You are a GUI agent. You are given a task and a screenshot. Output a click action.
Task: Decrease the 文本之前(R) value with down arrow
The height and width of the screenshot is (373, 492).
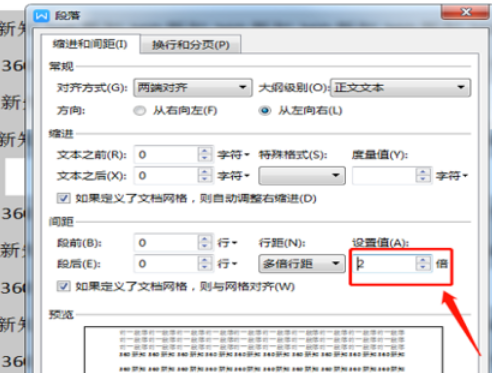point(205,159)
